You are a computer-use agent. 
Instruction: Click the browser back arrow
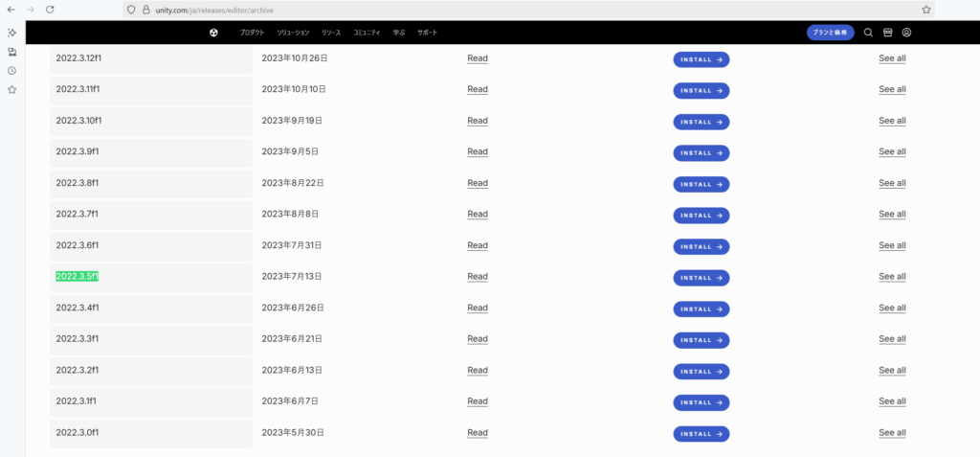11,10
